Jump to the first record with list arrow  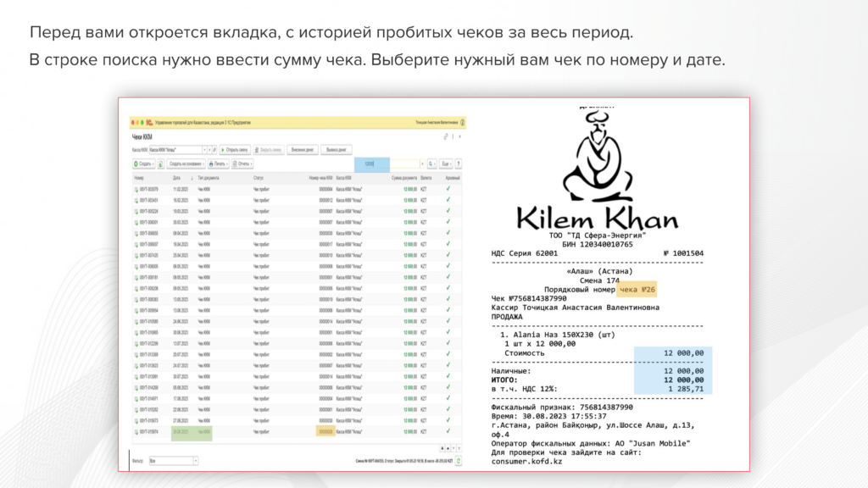coord(442,448)
